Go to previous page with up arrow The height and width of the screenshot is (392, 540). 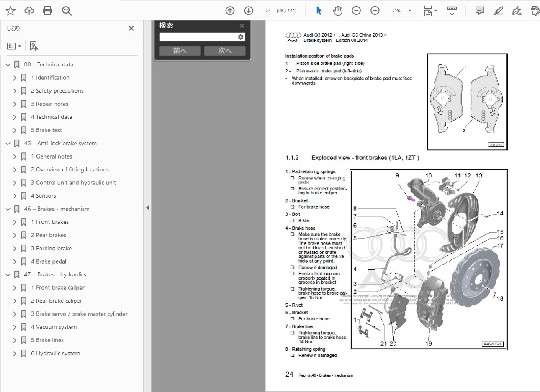[x=230, y=11]
